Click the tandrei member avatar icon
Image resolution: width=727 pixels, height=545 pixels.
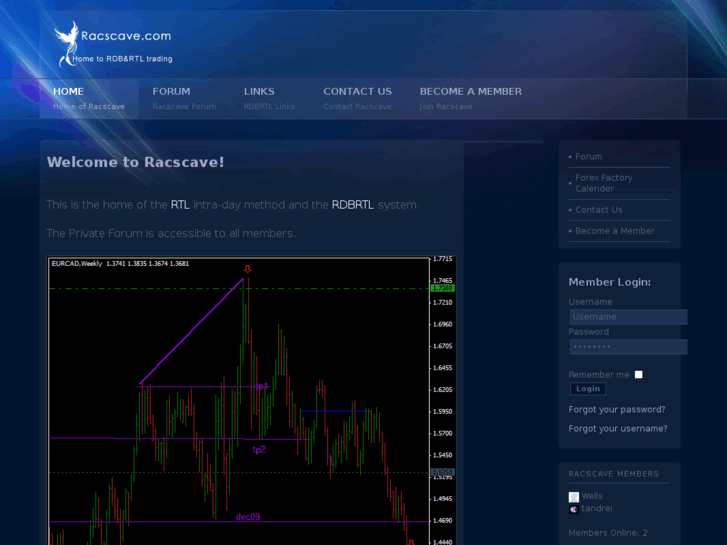[574, 508]
